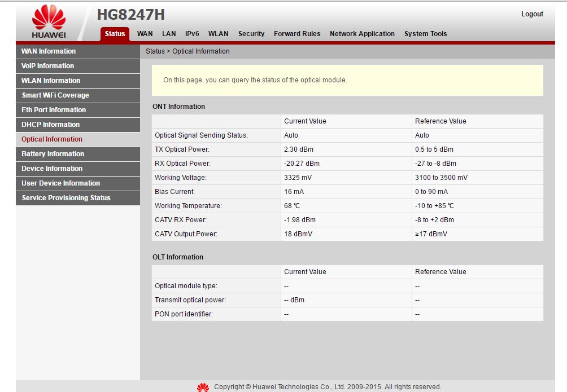View Eth Port Information
This screenshot has width=567, height=392.
78,110
